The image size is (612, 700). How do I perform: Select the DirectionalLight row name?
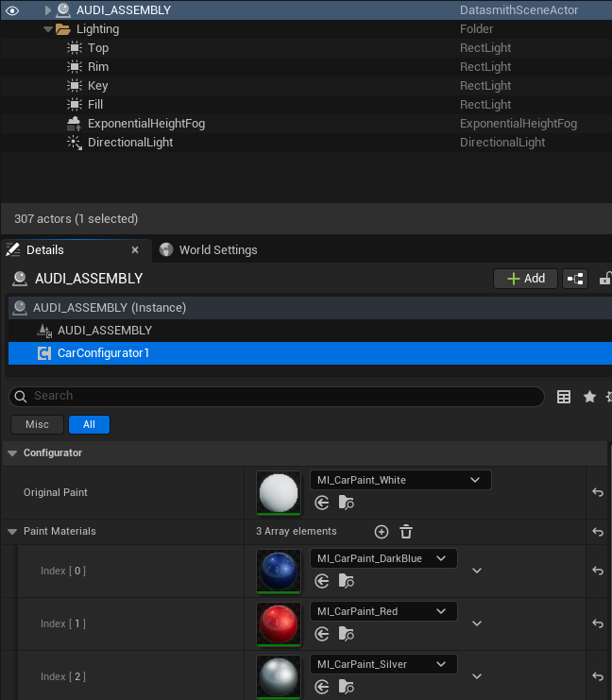(x=130, y=143)
